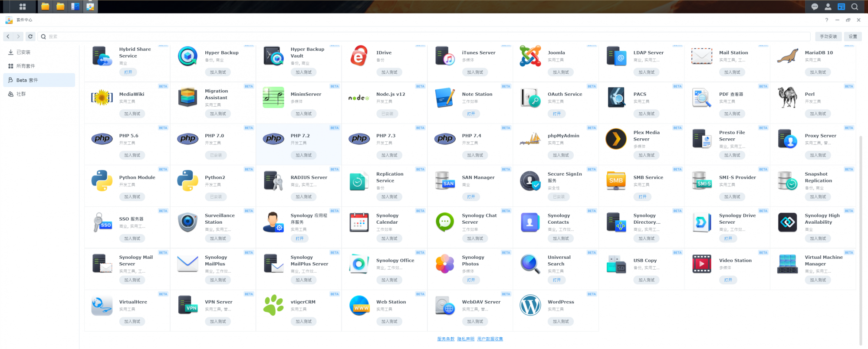Click the Video Station icon

702,264
